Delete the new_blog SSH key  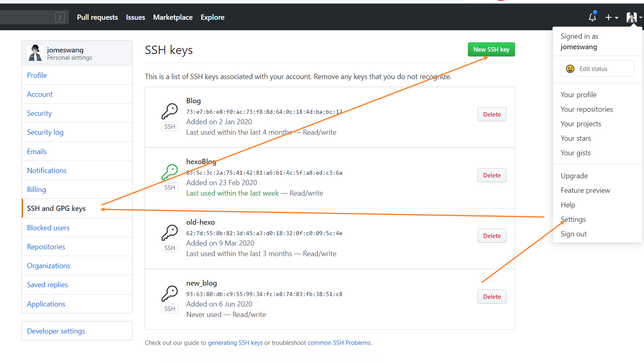[492, 297]
